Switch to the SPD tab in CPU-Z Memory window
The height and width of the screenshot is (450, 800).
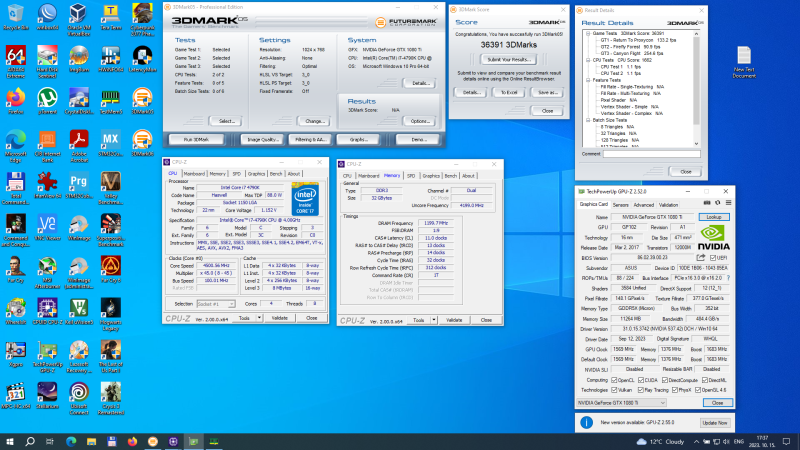[411, 176]
